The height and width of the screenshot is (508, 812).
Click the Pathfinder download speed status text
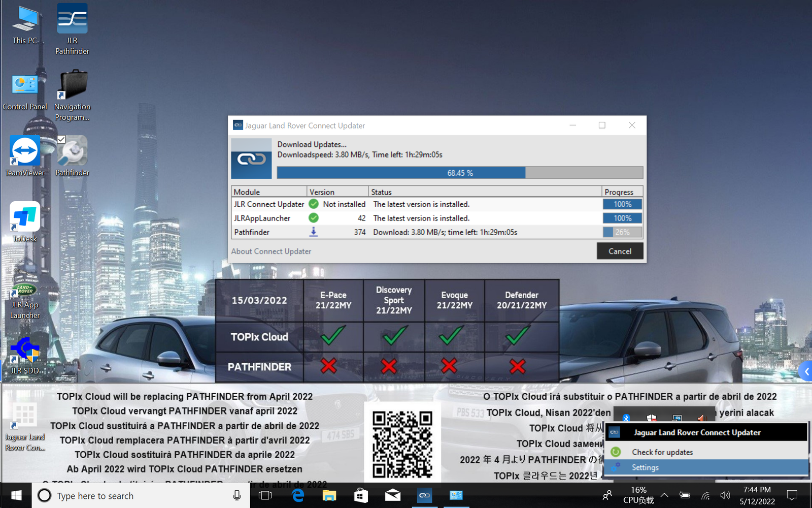445,232
